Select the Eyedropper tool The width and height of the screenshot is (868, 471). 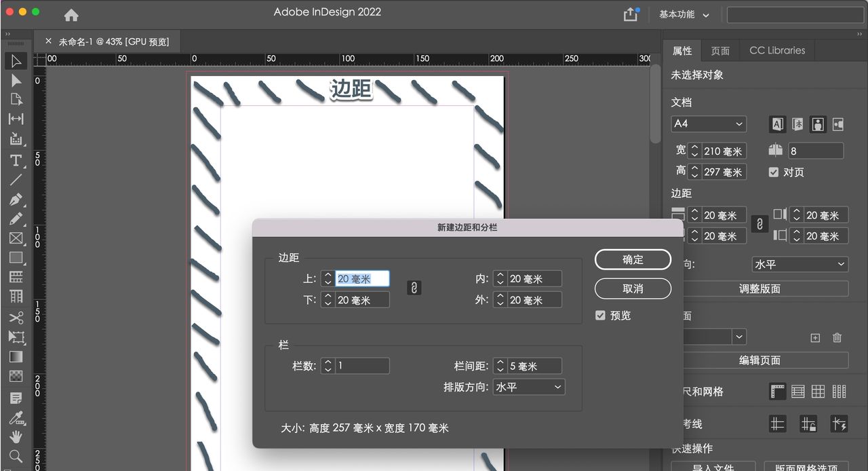coord(16,419)
